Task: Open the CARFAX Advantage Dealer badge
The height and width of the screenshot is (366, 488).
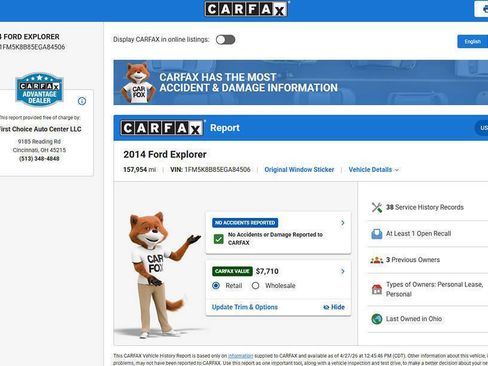Action: coord(39,89)
